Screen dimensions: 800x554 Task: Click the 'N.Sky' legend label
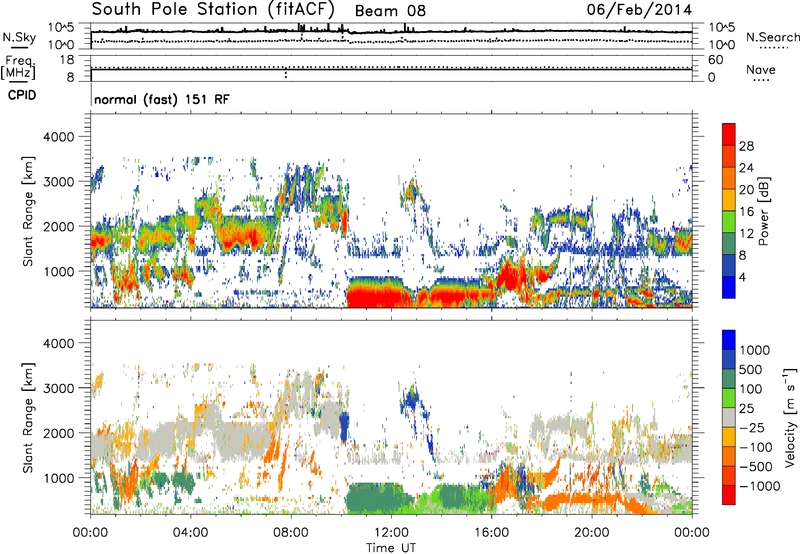point(19,38)
